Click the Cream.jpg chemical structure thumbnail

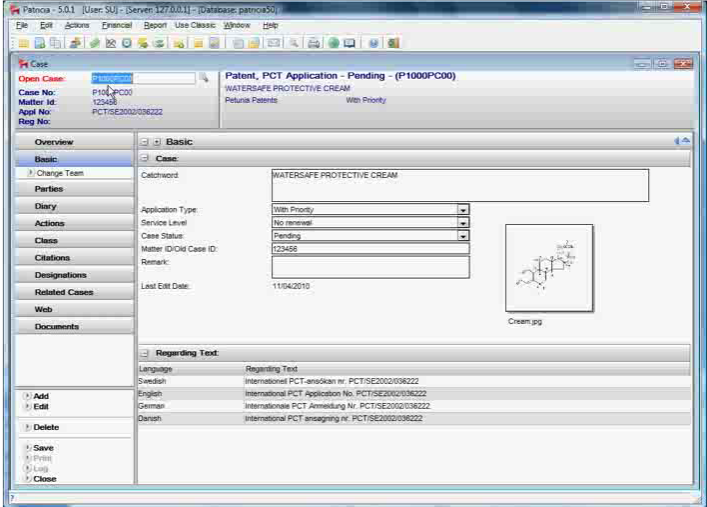tap(549, 268)
